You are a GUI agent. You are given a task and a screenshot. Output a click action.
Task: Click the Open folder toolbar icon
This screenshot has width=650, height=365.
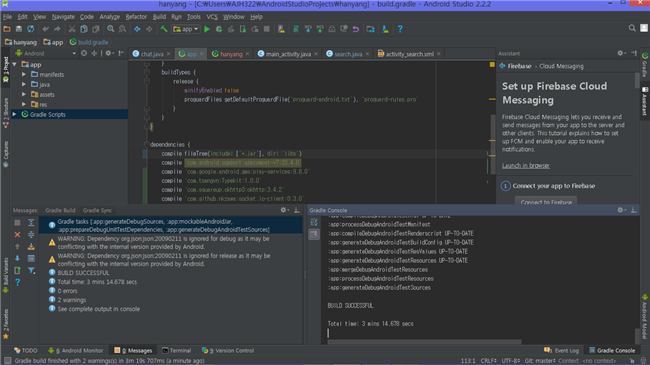7,29
